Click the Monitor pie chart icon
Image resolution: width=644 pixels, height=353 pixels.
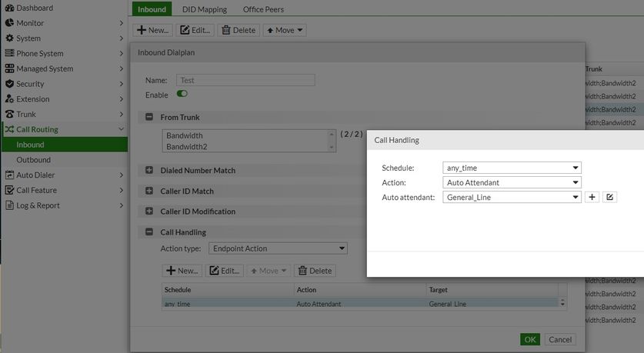[9, 23]
